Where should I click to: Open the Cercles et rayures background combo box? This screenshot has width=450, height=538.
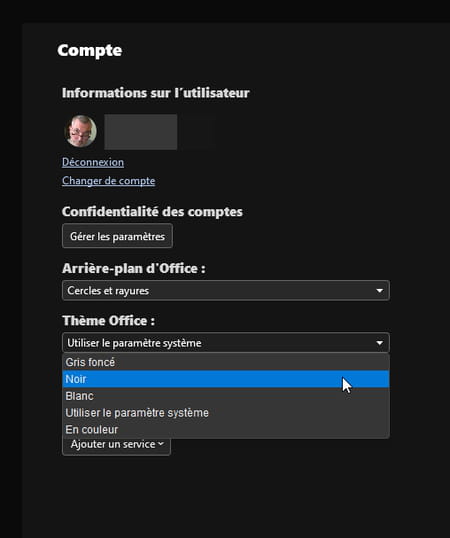(226, 291)
